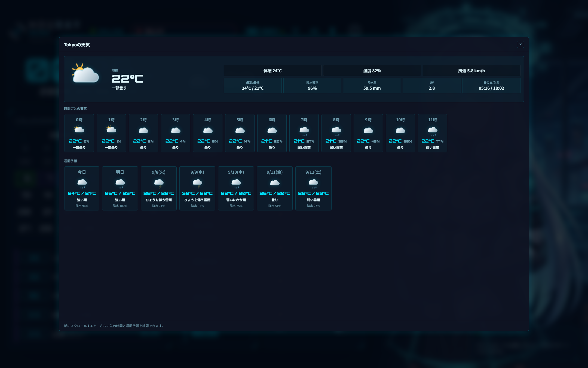This screenshot has width=588, height=368.
Task: Click the 週間予報 section heading
Action: tap(71, 161)
